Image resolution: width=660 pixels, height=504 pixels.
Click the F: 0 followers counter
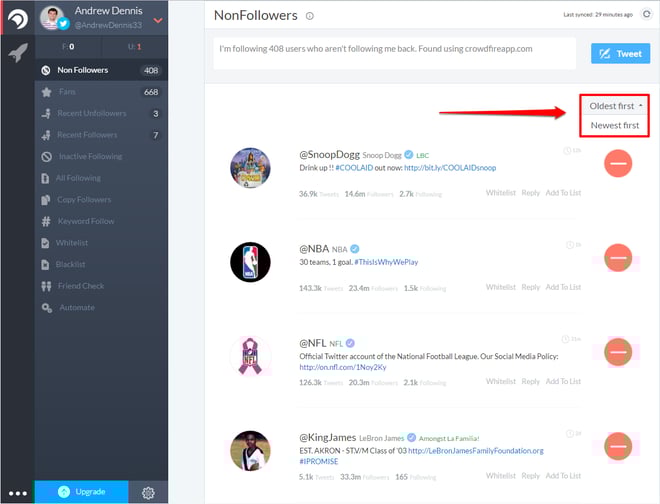[x=68, y=47]
